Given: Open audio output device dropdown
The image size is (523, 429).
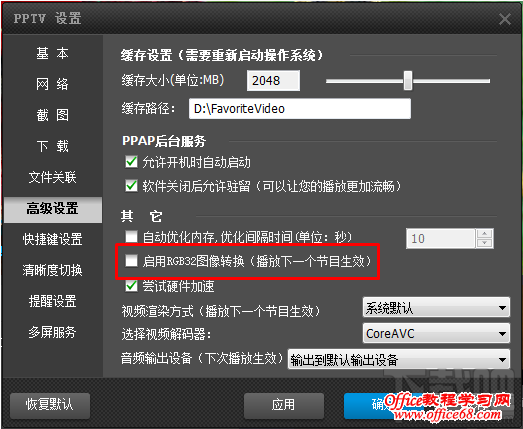Looking at the screenshot, I should pos(399,359).
